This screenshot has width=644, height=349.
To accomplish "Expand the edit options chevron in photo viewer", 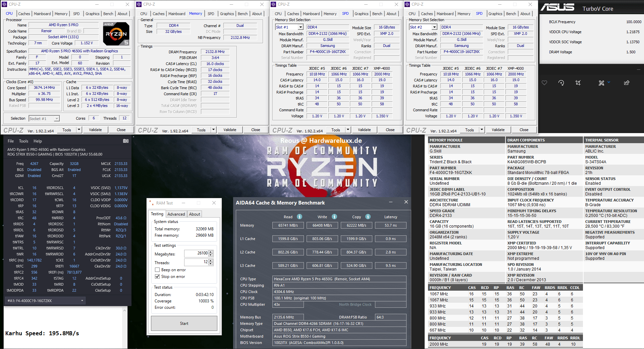I will click(609, 82).
